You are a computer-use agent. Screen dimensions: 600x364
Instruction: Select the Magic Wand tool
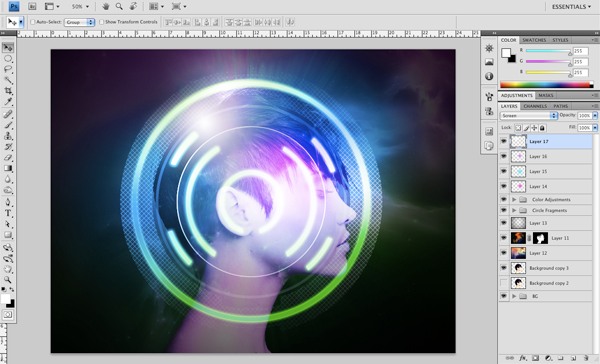pyautogui.click(x=8, y=80)
